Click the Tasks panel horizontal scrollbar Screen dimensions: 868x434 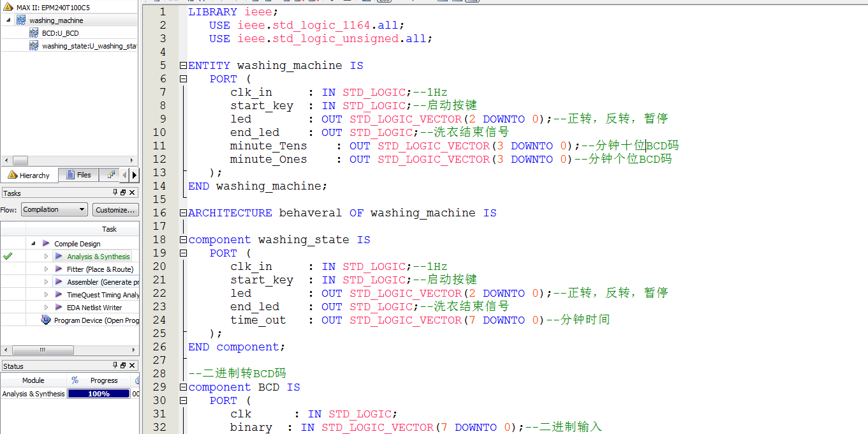click(43, 350)
